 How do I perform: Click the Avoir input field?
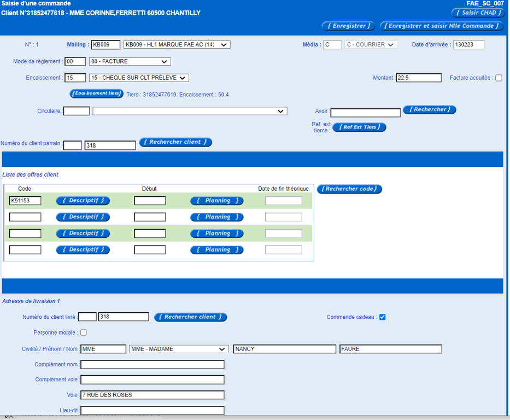pos(366,113)
